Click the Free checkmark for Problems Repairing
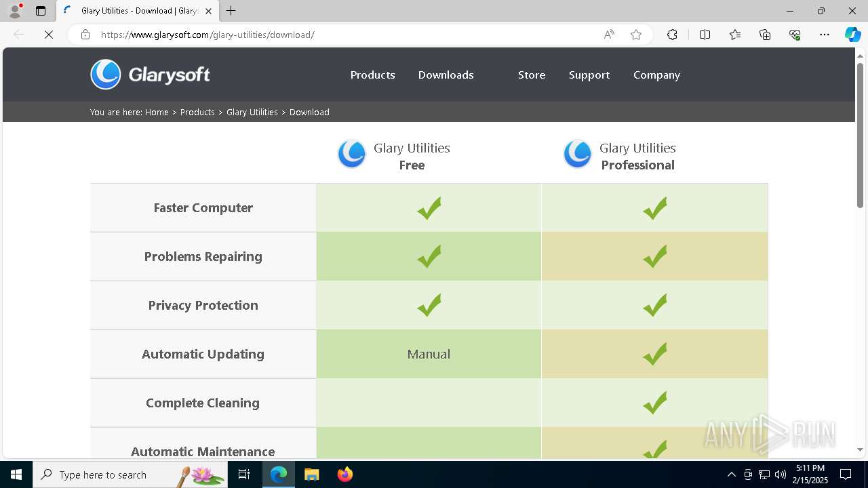 click(x=429, y=257)
